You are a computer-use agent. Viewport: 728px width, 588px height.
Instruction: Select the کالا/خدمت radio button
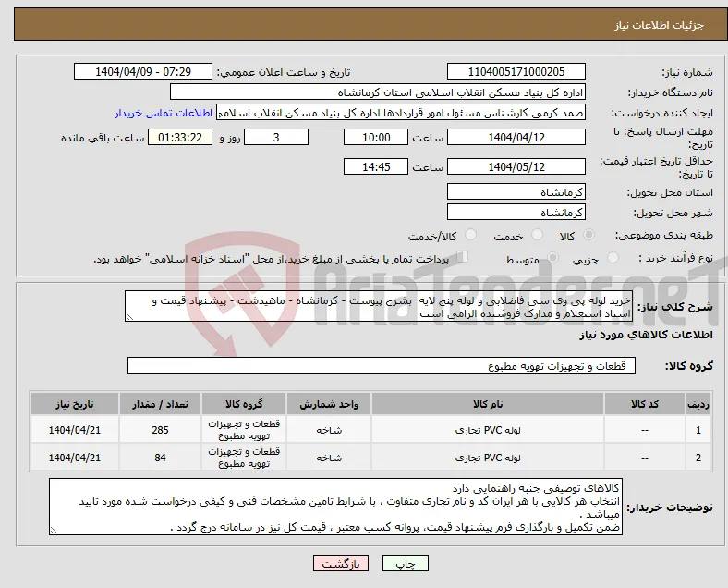pos(471,235)
